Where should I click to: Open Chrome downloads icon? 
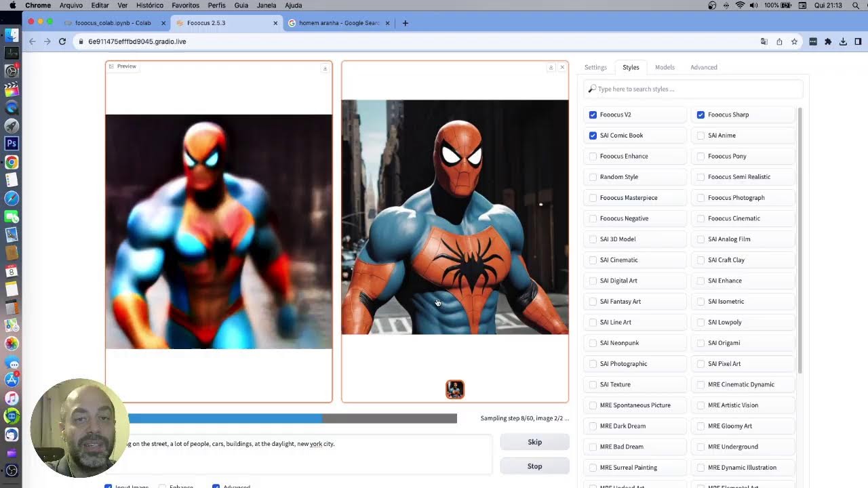coord(843,41)
